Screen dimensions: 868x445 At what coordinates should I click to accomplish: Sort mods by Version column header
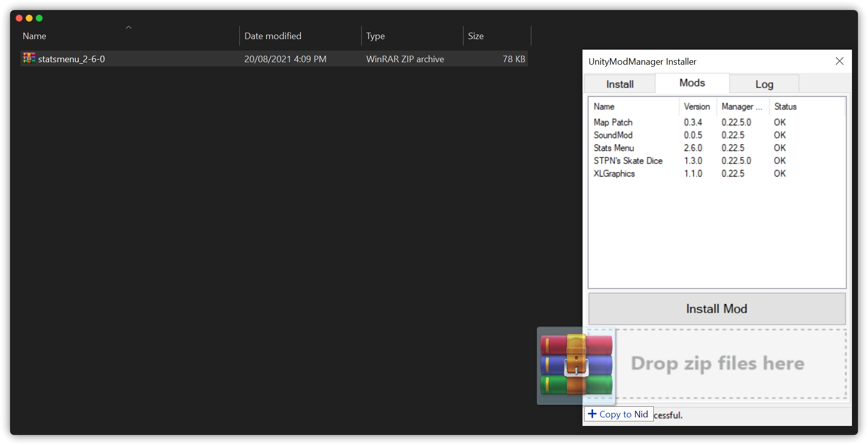click(697, 106)
